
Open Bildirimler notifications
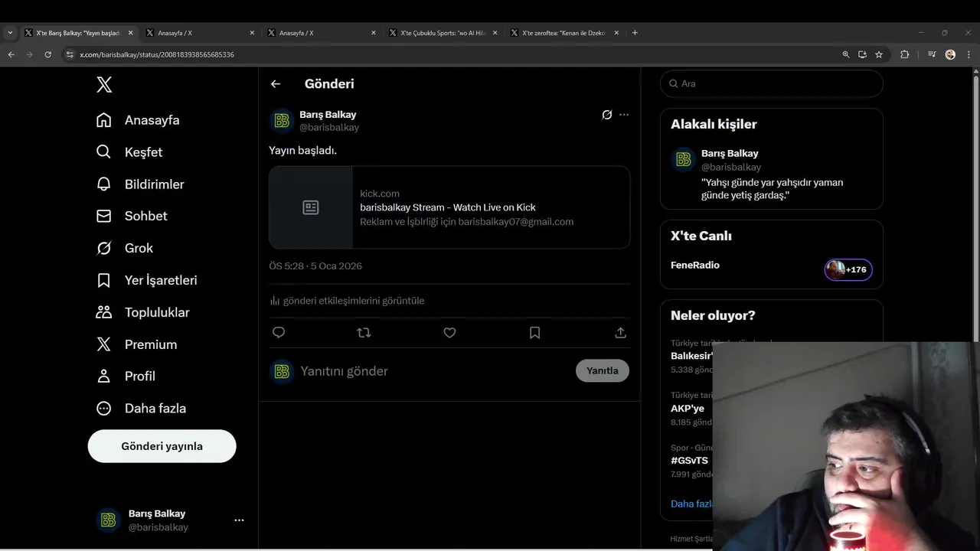(140, 184)
